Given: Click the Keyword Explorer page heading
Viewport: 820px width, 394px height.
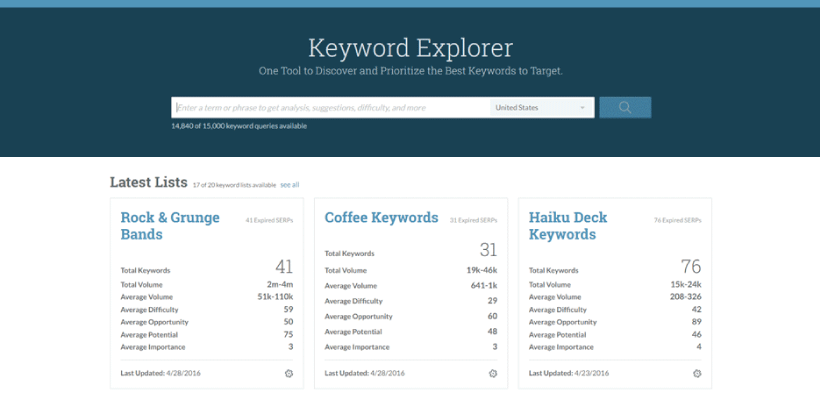Looking at the screenshot, I should coord(410,48).
